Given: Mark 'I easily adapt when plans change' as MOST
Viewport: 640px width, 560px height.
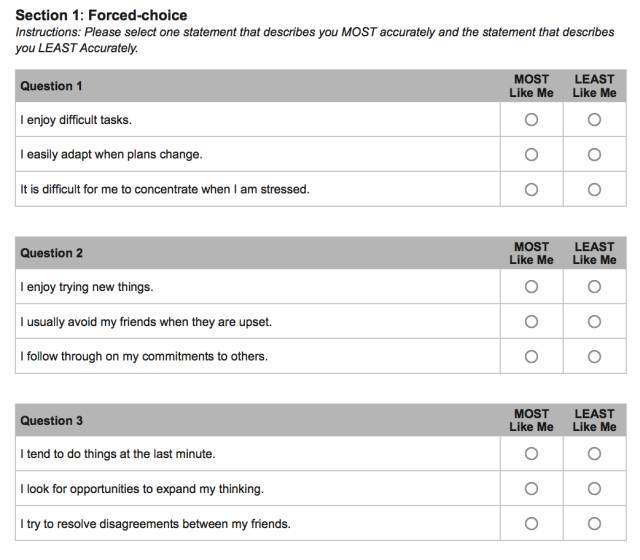Looking at the screenshot, I should (x=531, y=155).
